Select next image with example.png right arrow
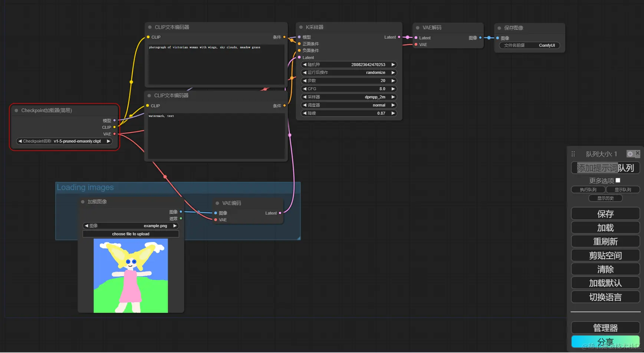 coord(175,226)
